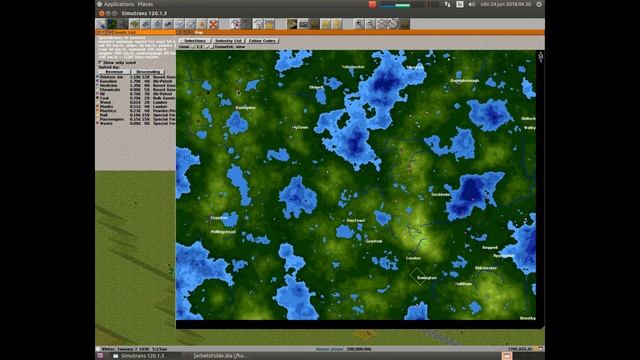Select the Passengers goods row
640x360 pixels.
[136, 119]
